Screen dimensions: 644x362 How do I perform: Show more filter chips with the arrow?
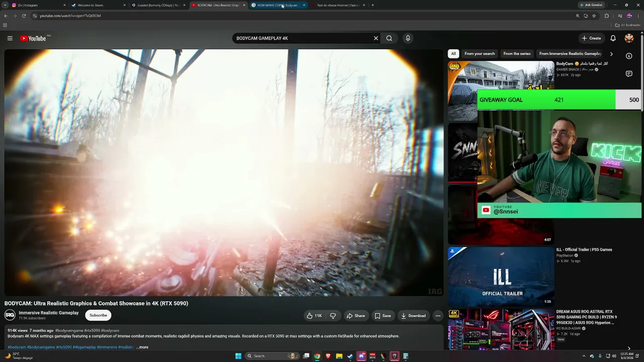tap(611, 54)
